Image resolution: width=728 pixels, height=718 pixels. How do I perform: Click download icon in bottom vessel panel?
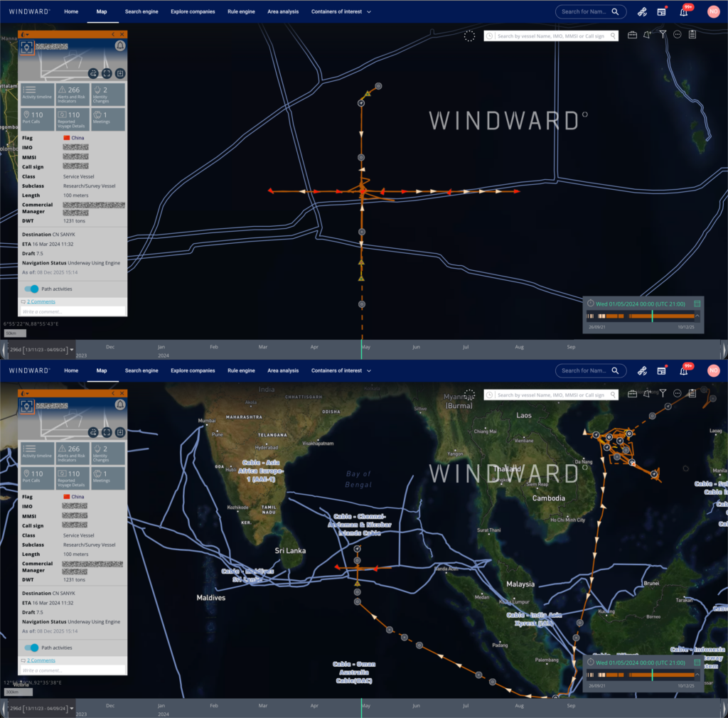pos(120,432)
